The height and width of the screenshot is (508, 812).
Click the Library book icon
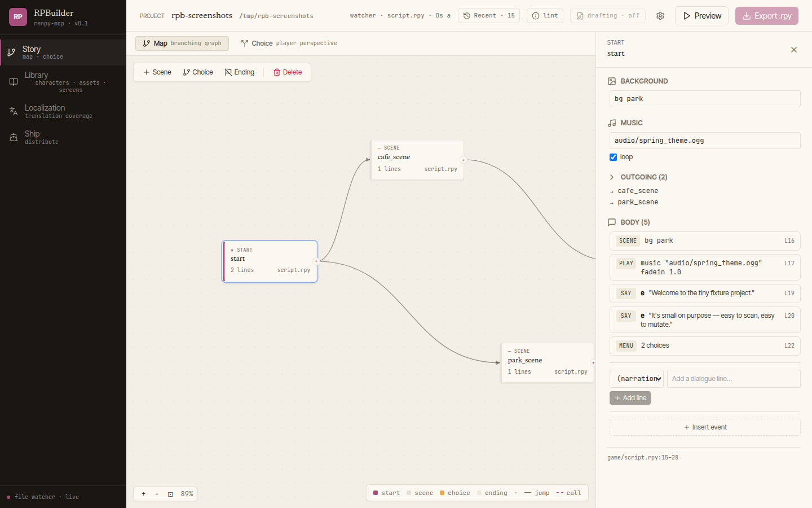point(14,82)
